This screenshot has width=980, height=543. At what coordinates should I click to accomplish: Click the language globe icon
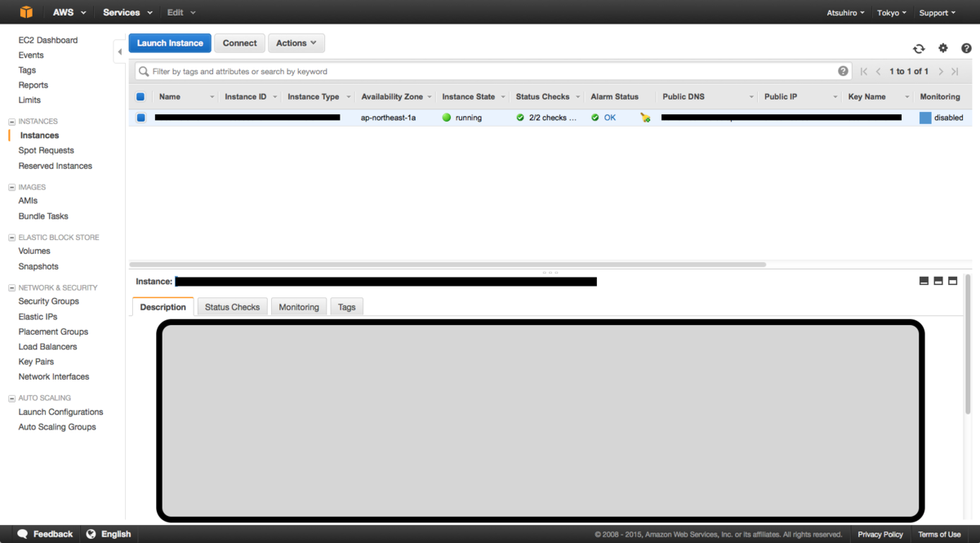point(91,534)
